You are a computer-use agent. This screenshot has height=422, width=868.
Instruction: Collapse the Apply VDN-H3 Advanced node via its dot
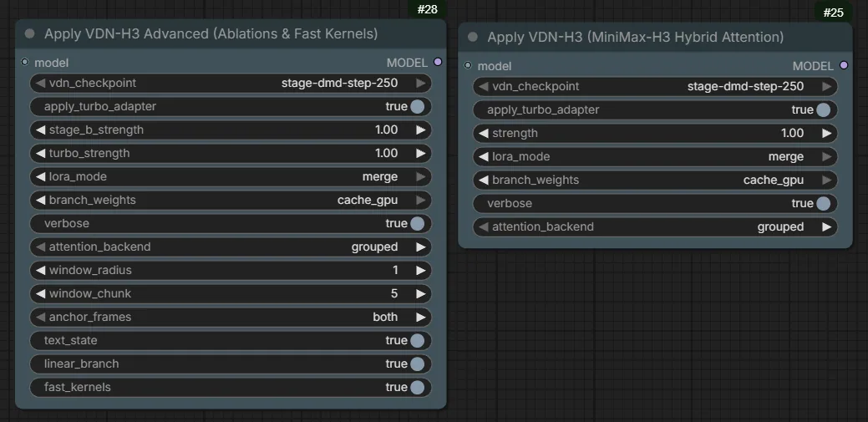click(30, 33)
